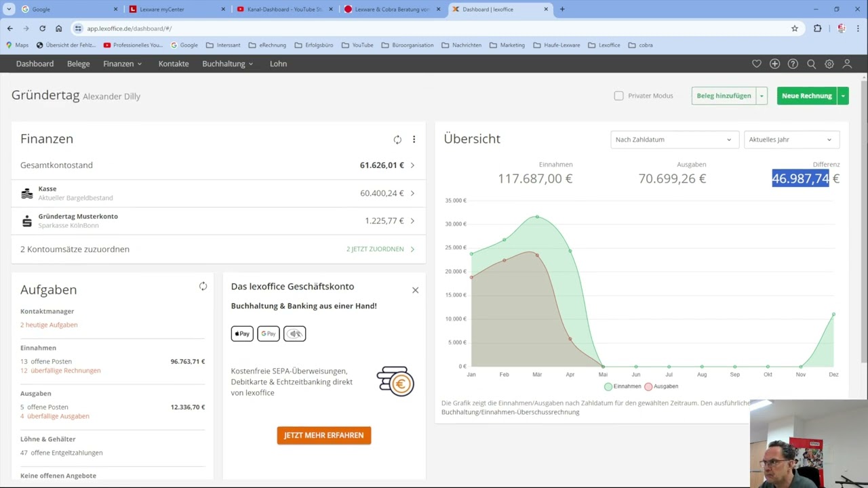868x488 pixels.
Task: Click the contactless payment badge
Action: pos(294,333)
